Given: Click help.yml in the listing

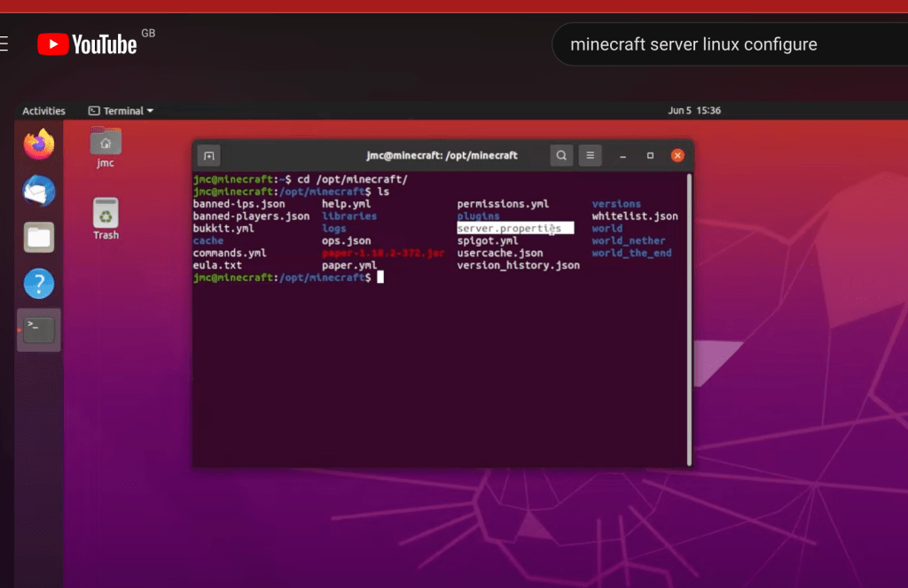Looking at the screenshot, I should point(347,204).
